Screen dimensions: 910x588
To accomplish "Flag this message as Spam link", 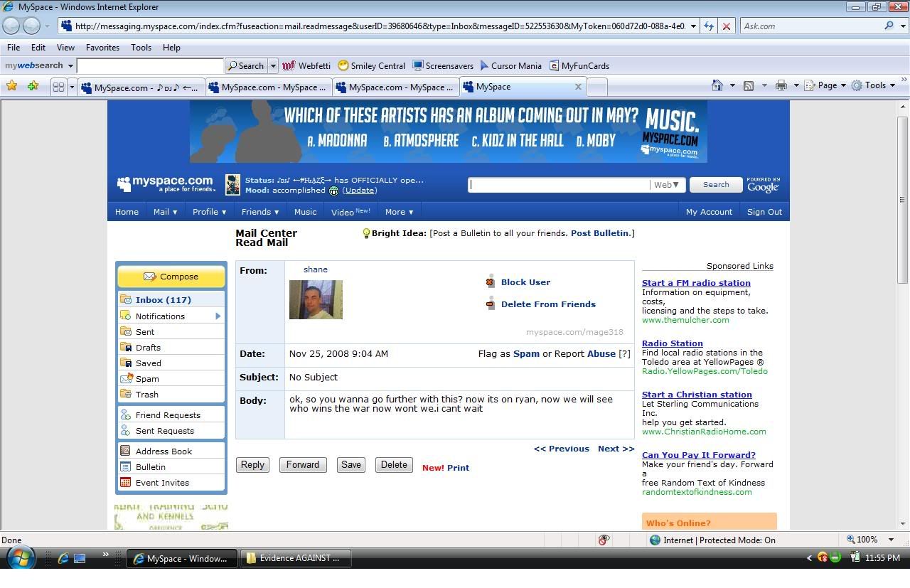I will [x=526, y=353].
